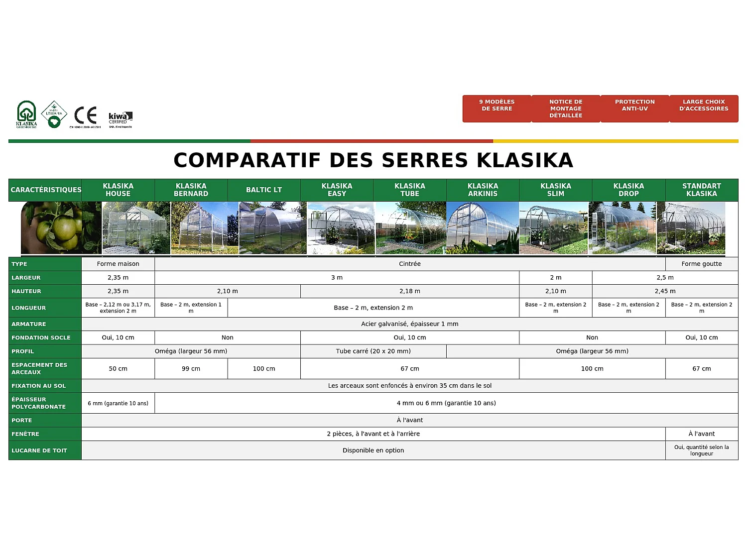
Task: Click the Type row label
Action: click(45, 264)
